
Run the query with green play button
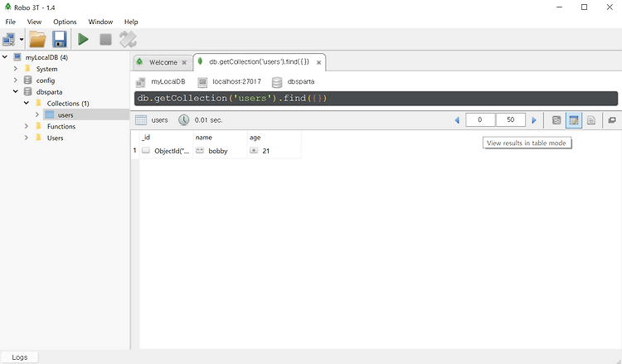[x=83, y=39]
